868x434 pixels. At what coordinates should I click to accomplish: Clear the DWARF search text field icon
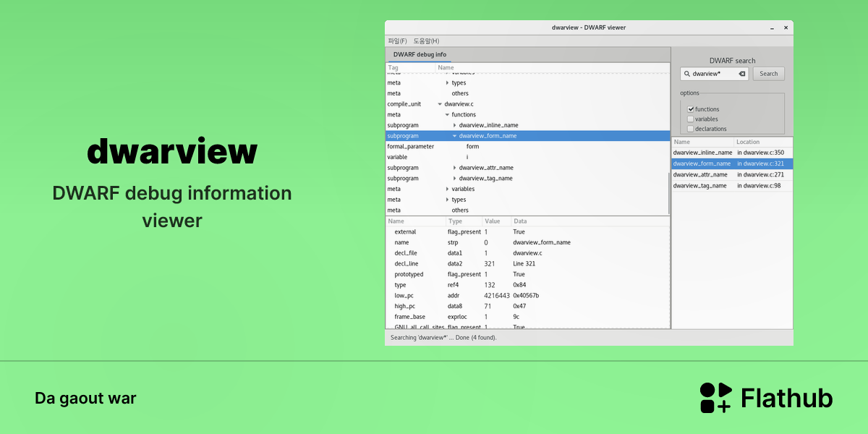tap(742, 74)
